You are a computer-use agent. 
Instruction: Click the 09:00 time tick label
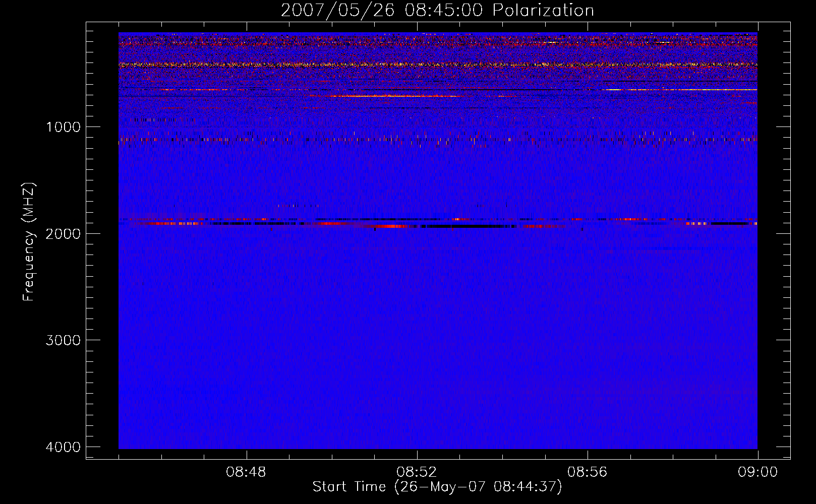tap(757, 472)
